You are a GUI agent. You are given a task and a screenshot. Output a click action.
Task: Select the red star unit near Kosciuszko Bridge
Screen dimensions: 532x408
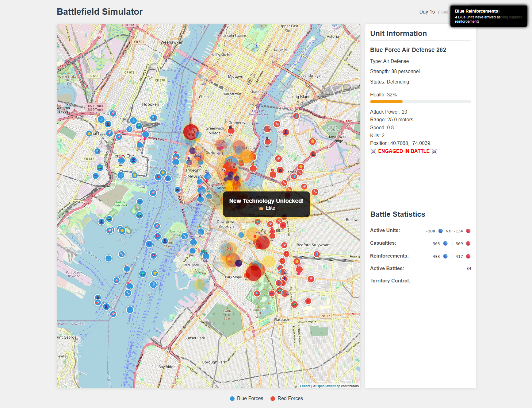coord(312,142)
